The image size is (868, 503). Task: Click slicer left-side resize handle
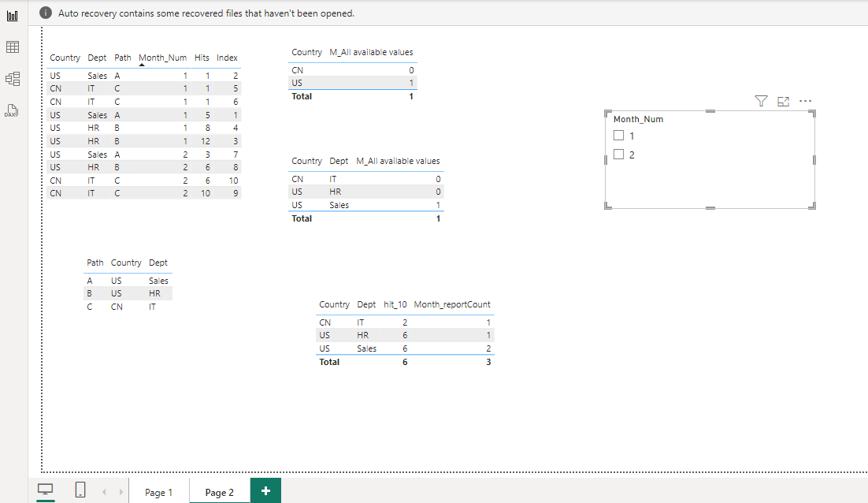pos(606,159)
